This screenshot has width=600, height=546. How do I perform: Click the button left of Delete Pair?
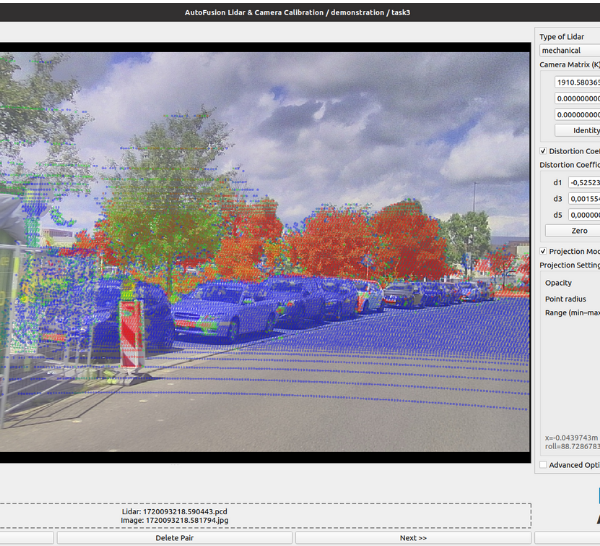coord(26,538)
